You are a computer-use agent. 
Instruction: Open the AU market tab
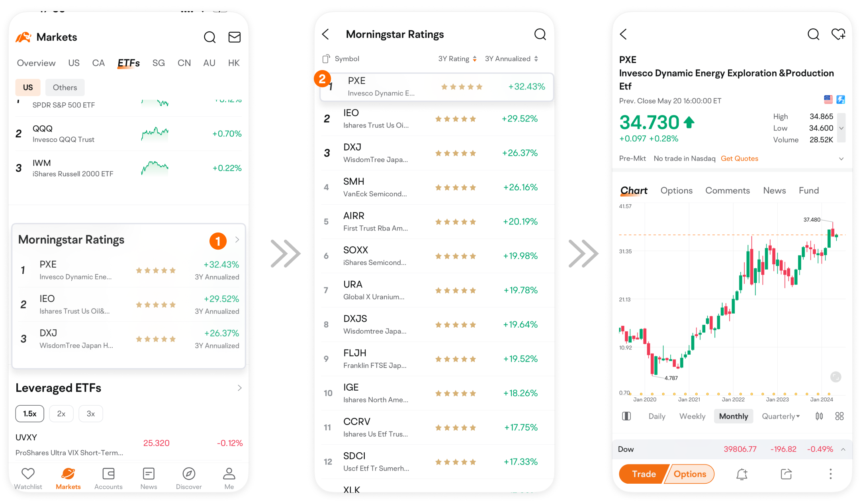click(x=209, y=63)
